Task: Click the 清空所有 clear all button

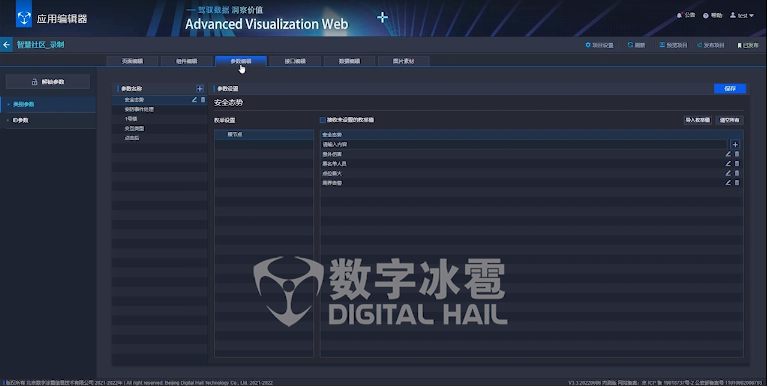Action: (729, 120)
